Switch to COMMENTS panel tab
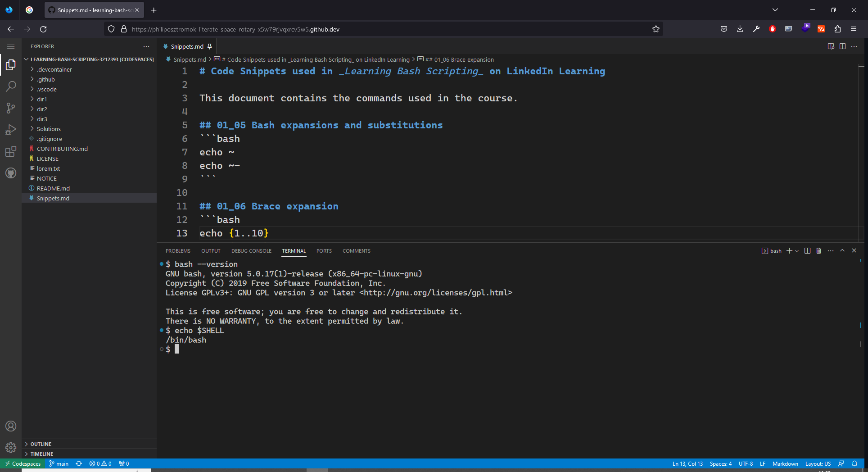 pyautogui.click(x=357, y=251)
